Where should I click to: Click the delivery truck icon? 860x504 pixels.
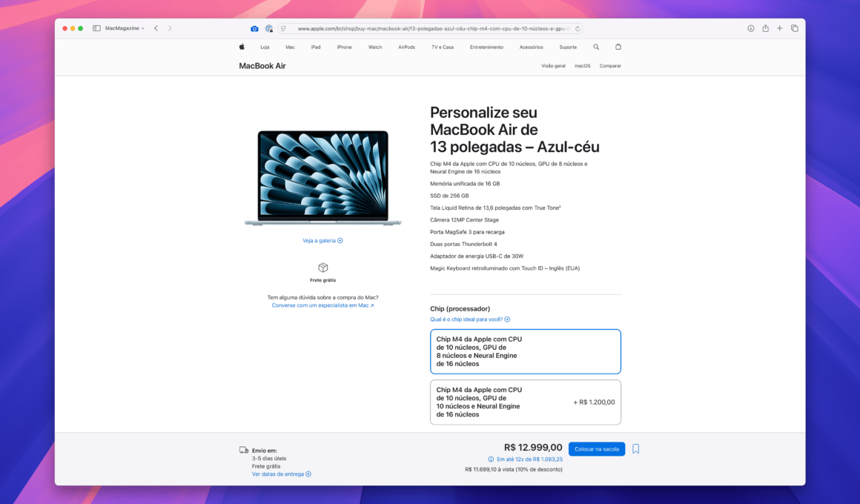tap(244, 450)
